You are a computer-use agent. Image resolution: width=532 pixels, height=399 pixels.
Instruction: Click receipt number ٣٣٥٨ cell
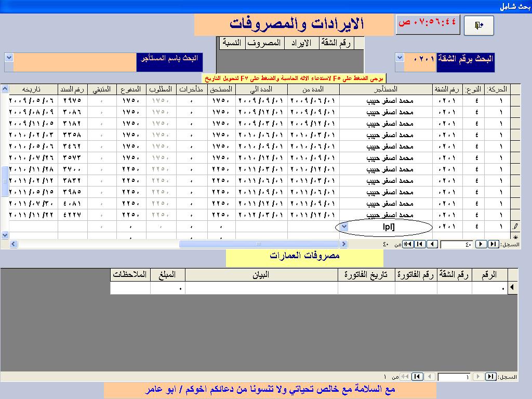click(x=73, y=135)
